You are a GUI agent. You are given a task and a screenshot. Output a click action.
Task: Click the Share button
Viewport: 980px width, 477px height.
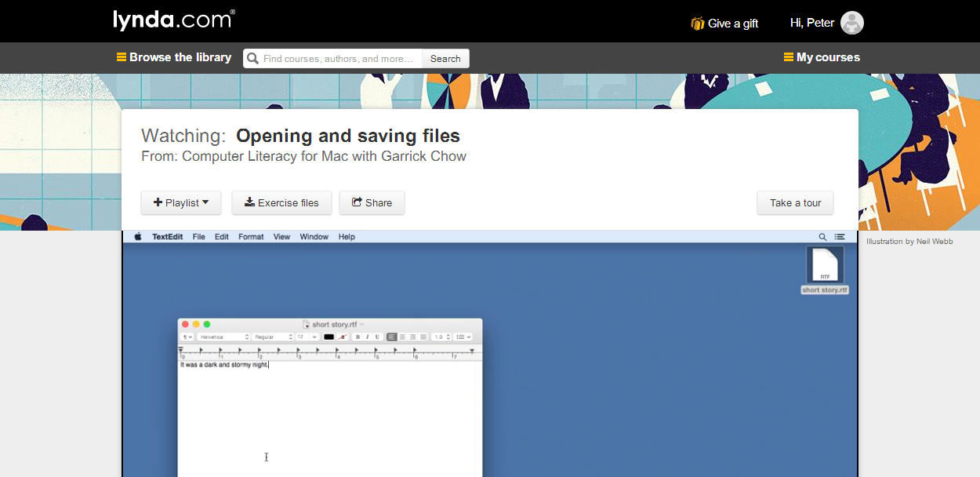point(372,202)
